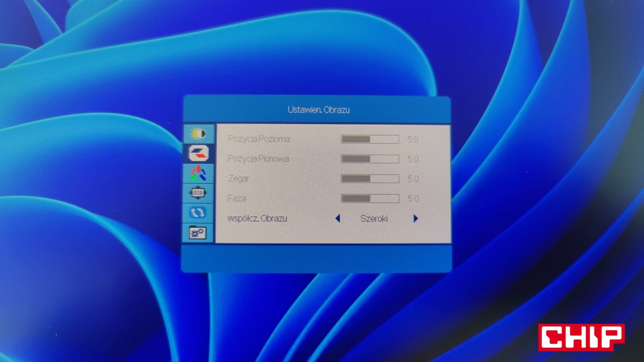This screenshot has height=362, width=644.
Task: Click the reset arrows icon
Action: pos(197,212)
